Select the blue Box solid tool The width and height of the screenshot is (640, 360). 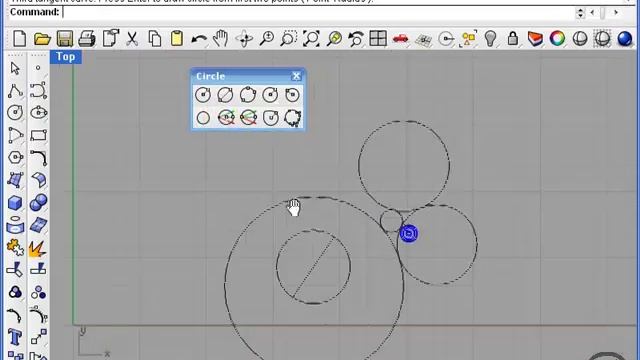15,203
